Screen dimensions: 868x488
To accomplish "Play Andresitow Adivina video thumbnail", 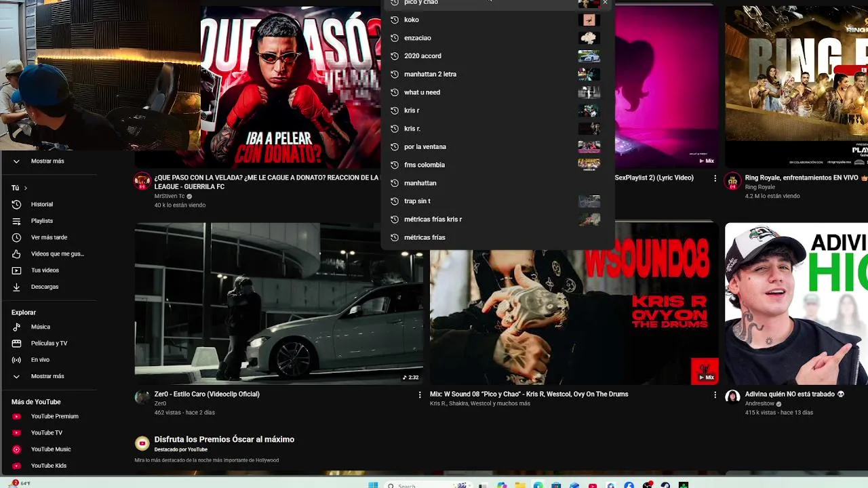I will (x=796, y=304).
